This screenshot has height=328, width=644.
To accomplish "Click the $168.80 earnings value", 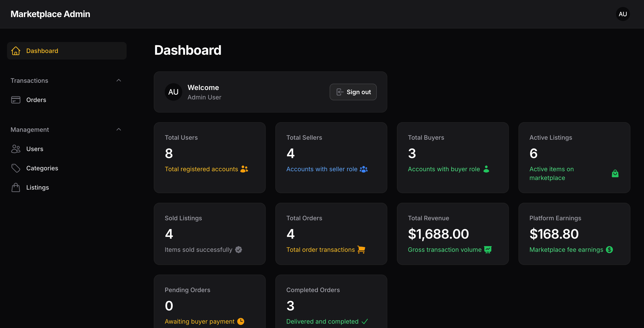I will (x=554, y=234).
